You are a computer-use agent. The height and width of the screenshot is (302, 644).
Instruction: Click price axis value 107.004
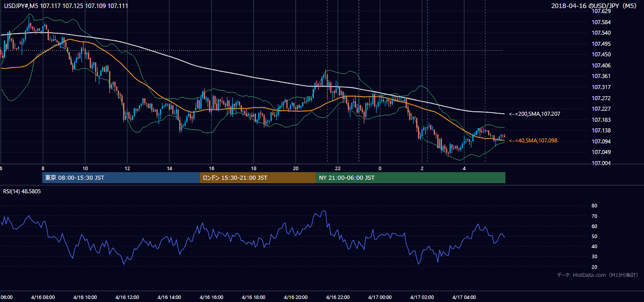pos(601,163)
